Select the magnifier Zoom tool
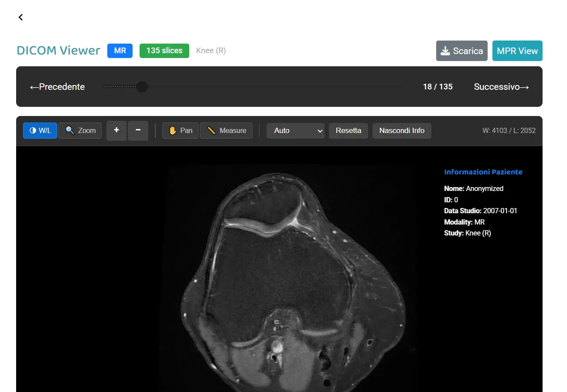 tap(80, 130)
